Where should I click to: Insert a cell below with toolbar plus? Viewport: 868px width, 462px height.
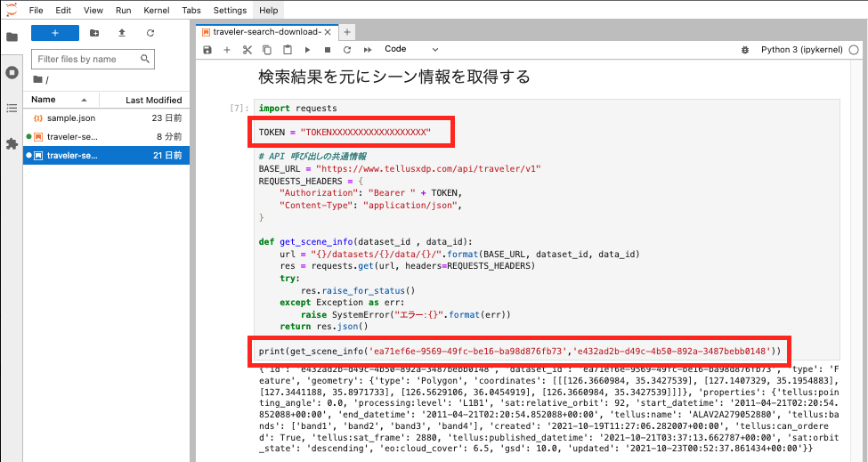[227, 50]
